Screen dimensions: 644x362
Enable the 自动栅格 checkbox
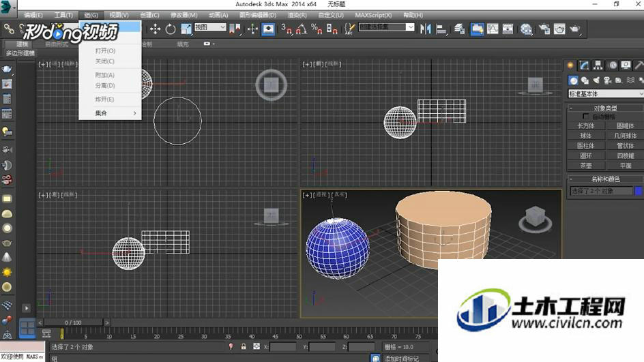pyautogui.click(x=586, y=117)
